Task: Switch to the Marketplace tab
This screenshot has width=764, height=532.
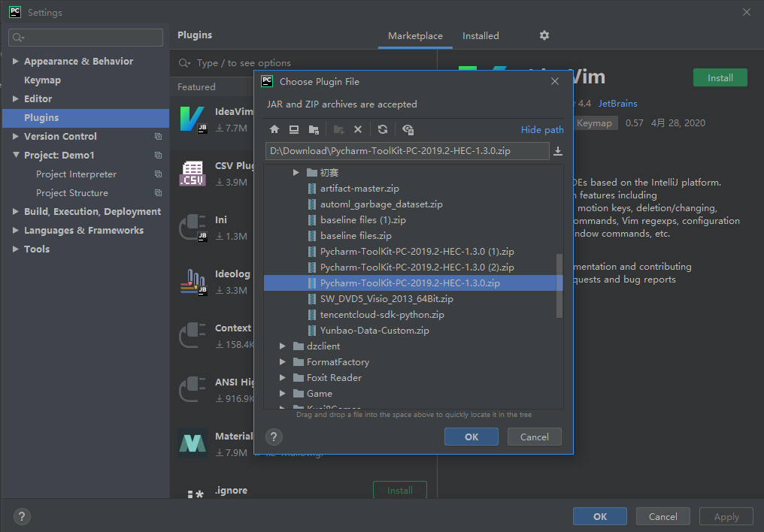Action: click(415, 36)
